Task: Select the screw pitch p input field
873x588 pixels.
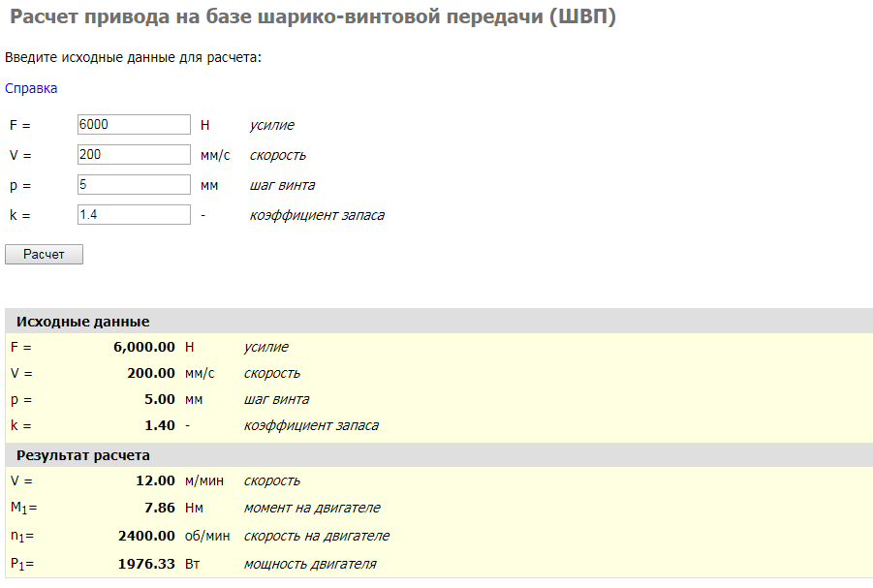Action: tap(134, 185)
